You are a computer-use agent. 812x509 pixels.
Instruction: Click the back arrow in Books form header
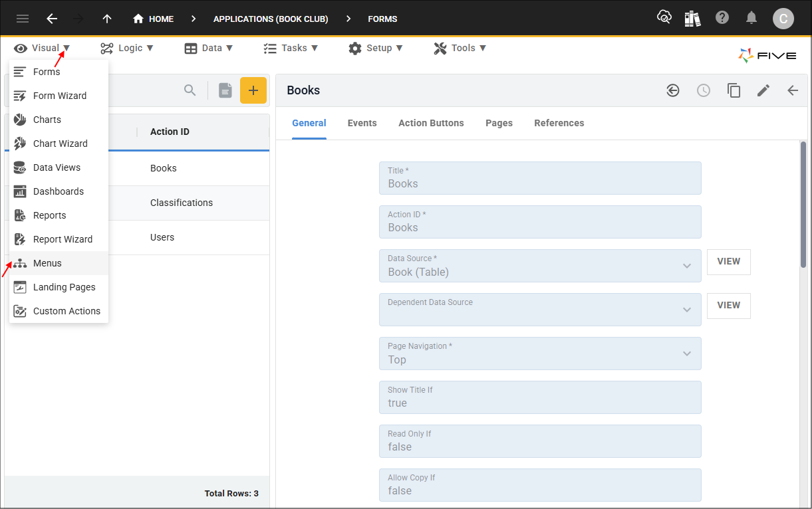coord(793,90)
